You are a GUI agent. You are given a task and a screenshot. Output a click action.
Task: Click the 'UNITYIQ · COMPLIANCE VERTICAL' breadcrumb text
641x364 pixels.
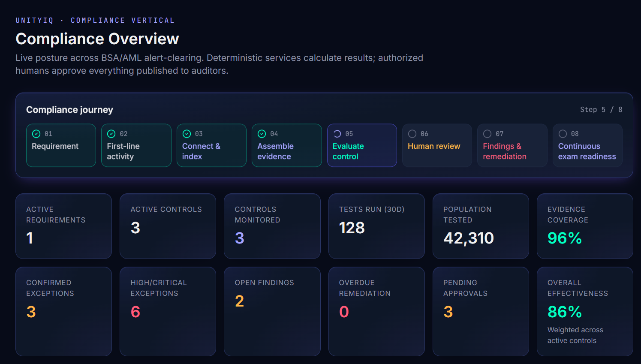point(95,20)
